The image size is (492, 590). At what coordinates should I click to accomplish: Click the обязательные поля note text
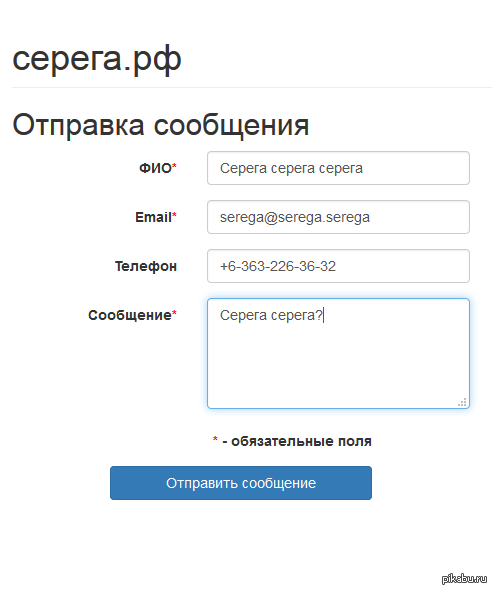(x=301, y=441)
